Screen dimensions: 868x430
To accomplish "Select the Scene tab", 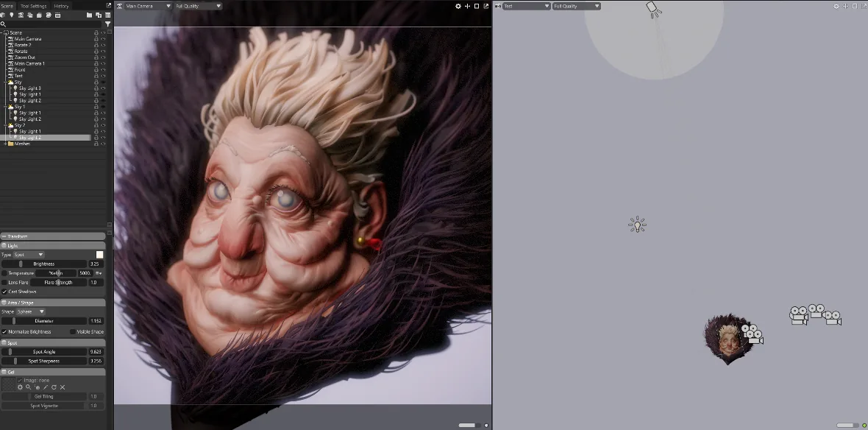I will point(7,6).
